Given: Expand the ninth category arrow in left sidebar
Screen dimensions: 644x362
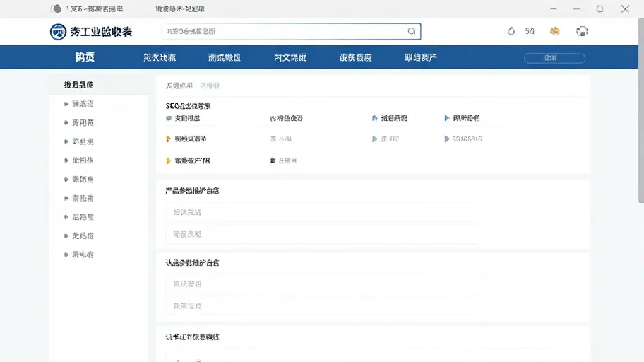Looking at the screenshot, I should point(66,255).
